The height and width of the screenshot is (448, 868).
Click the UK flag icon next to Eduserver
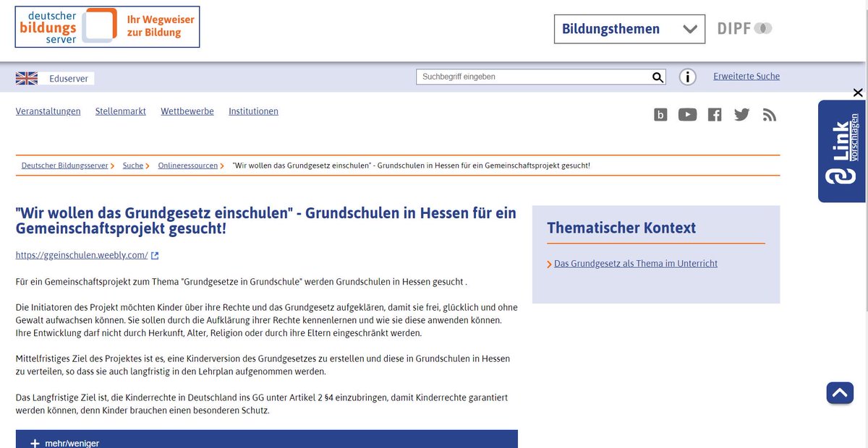[27, 77]
